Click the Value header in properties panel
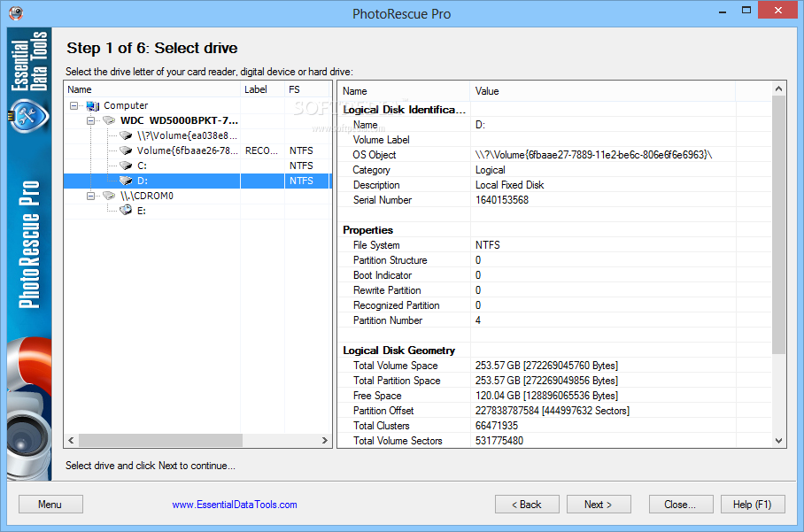804x532 pixels. tap(602, 91)
